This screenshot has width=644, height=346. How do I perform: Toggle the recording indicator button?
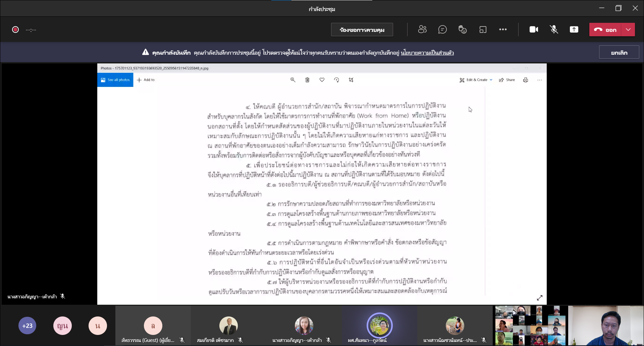[15, 30]
